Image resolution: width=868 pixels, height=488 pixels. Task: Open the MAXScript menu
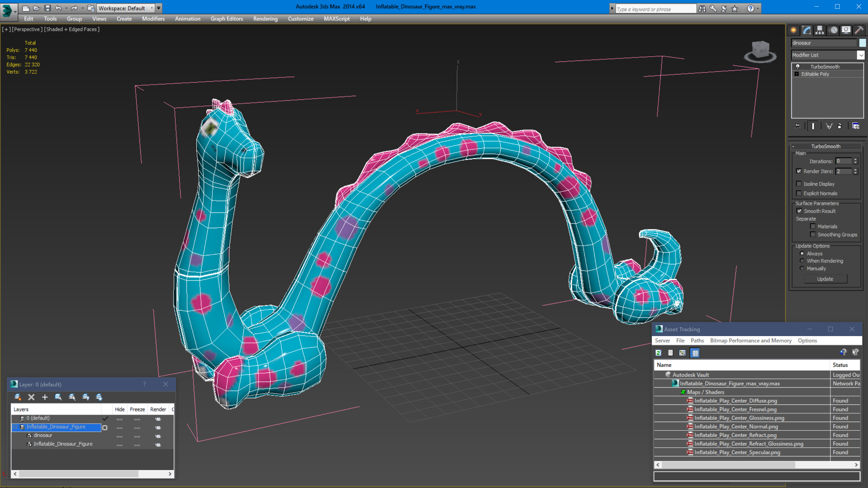click(337, 19)
